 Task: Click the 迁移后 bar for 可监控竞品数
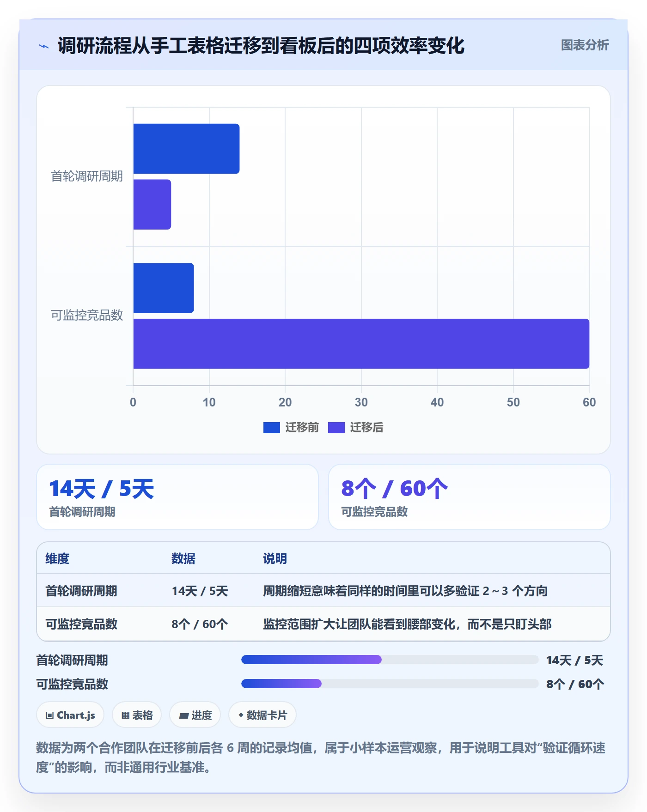pyautogui.click(x=361, y=344)
